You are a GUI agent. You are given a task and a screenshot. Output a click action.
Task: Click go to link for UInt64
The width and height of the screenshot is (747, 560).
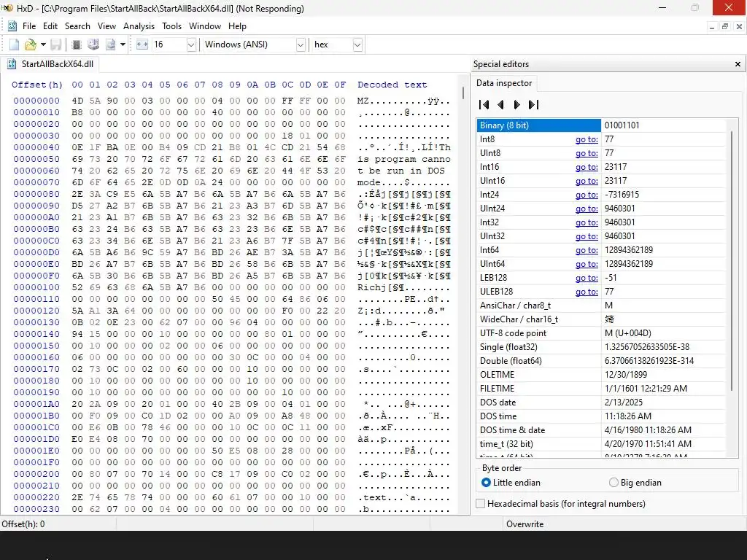click(x=587, y=263)
